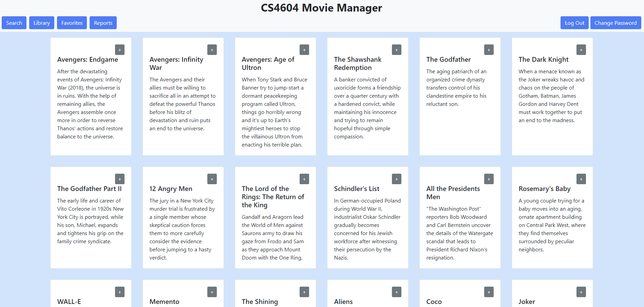
Task: Click the plus icon on Rosemary's Baby
Action: click(581, 179)
